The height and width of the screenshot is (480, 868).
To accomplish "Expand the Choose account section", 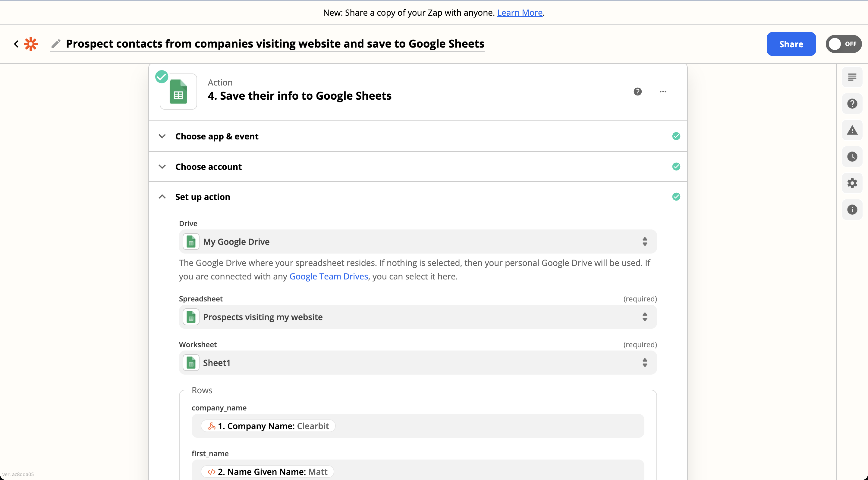I will pos(418,167).
